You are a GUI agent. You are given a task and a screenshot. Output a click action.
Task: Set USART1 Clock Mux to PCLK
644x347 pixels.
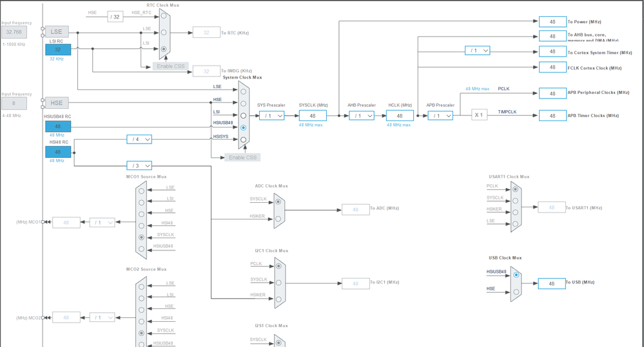point(515,189)
